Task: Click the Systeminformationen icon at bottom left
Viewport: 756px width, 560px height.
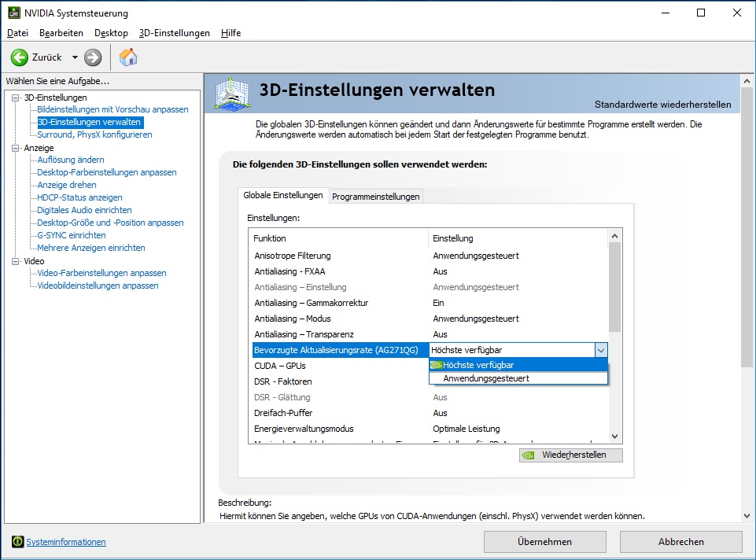Action: 17,542
